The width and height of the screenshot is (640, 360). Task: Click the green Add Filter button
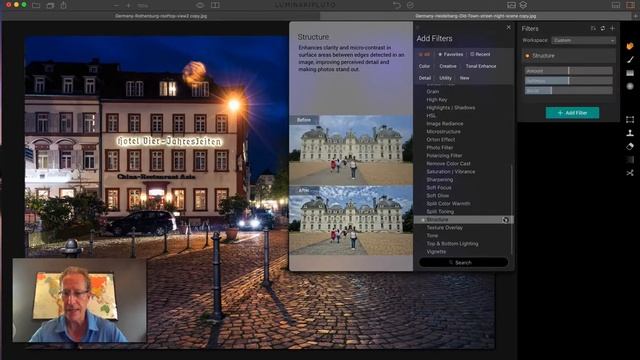[572, 113]
